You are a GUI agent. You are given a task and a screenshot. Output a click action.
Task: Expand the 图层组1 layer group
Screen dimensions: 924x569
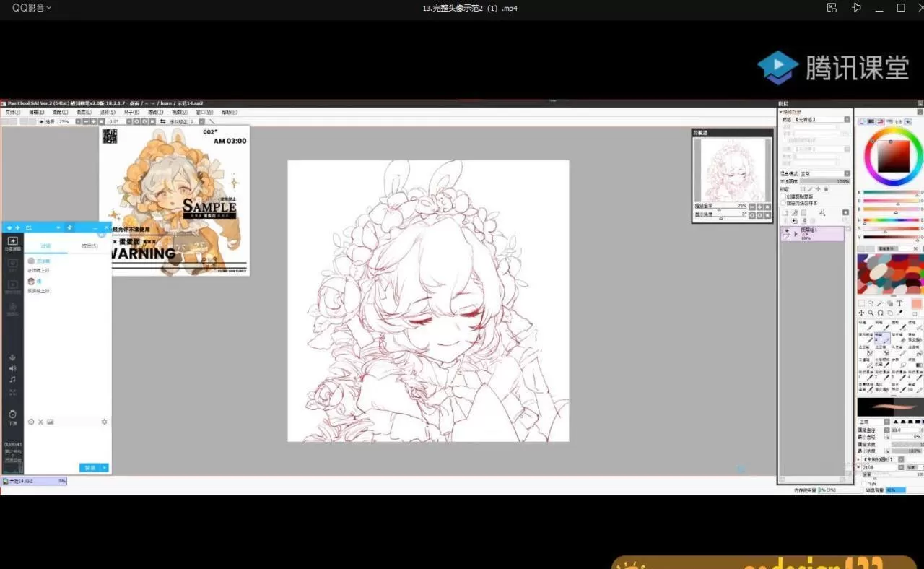(x=795, y=234)
